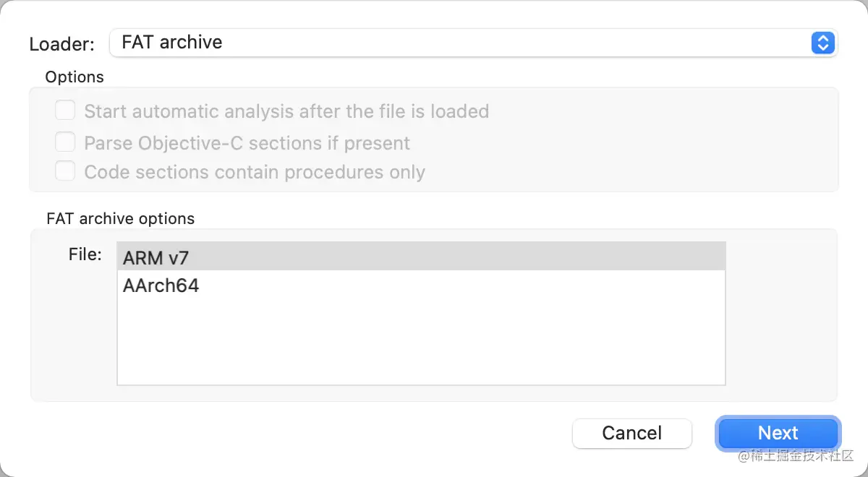
Task: Click the FAT archive options heading
Action: (x=120, y=218)
